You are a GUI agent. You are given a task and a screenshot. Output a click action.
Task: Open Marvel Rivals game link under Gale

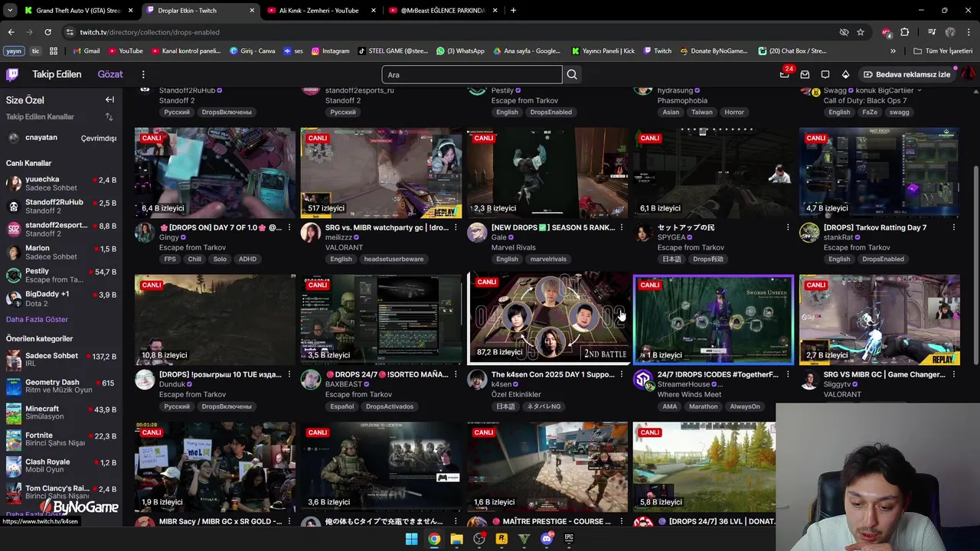pyautogui.click(x=514, y=247)
